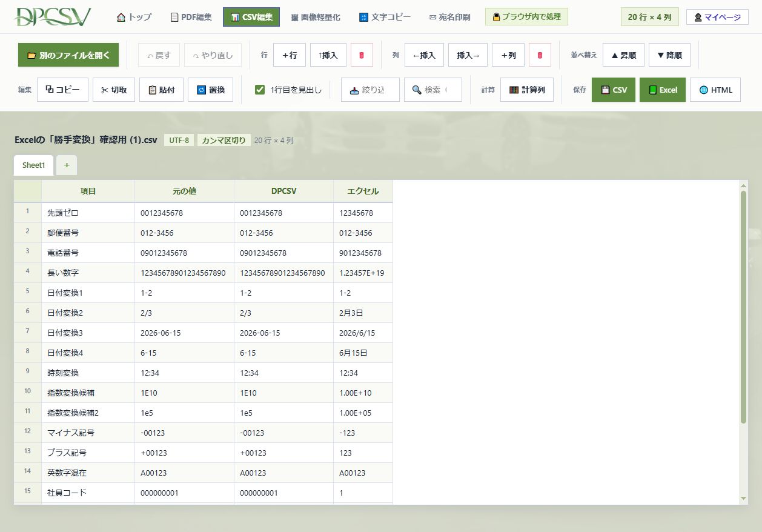The height and width of the screenshot is (532, 762).
Task: Click the DPCSV column header
Action: [x=284, y=191]
